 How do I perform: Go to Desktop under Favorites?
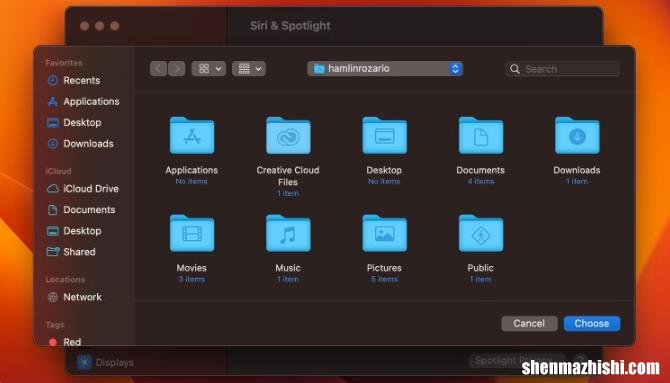74,122
